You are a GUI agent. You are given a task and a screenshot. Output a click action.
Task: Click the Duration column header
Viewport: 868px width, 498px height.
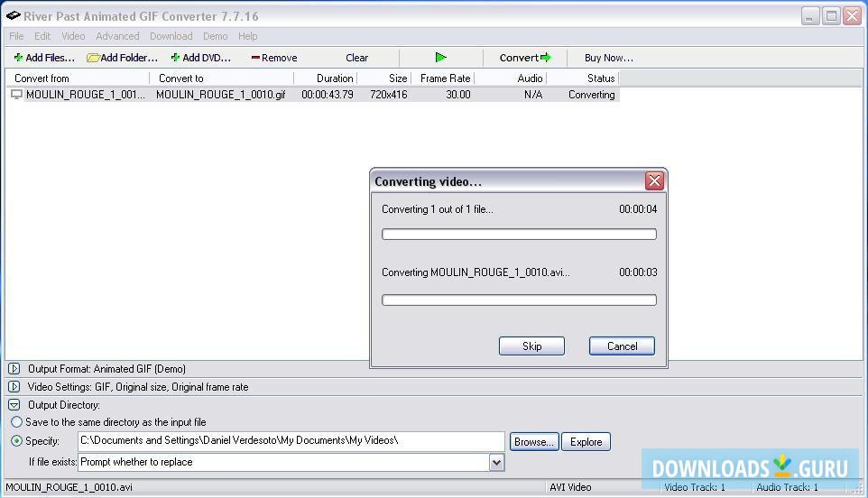click(x=325, y=78)
